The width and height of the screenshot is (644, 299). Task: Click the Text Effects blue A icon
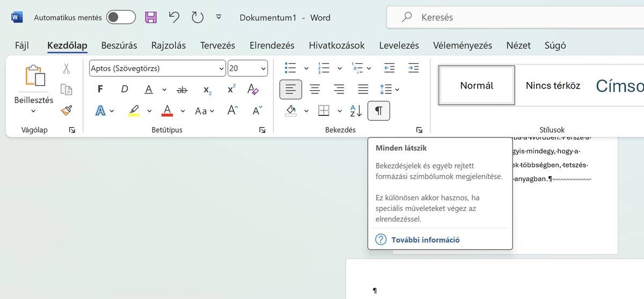pos(100,111)
